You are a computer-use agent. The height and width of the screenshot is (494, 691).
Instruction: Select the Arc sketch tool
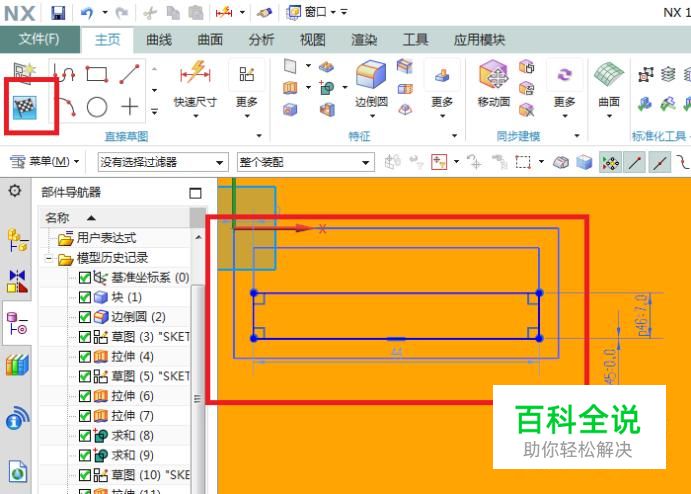(66, 107)
